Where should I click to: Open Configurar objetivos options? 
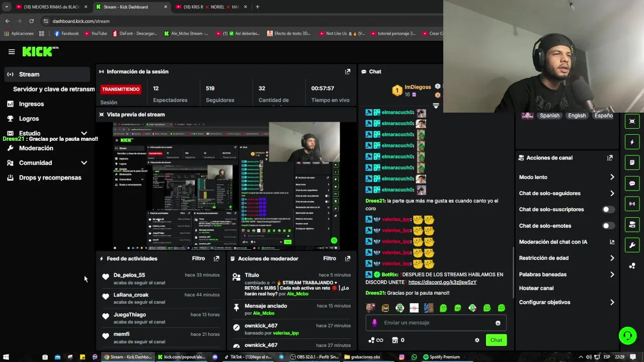tap(567, 302)
